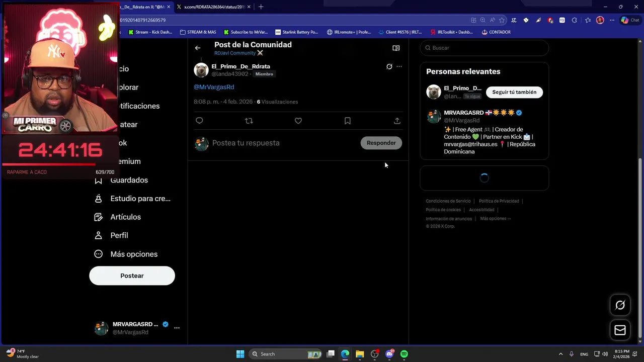The height and width of the screenshot is (362, 644).
Task: Open account menu dots next to MRVARGASRD
Action: tap(177, 328)
